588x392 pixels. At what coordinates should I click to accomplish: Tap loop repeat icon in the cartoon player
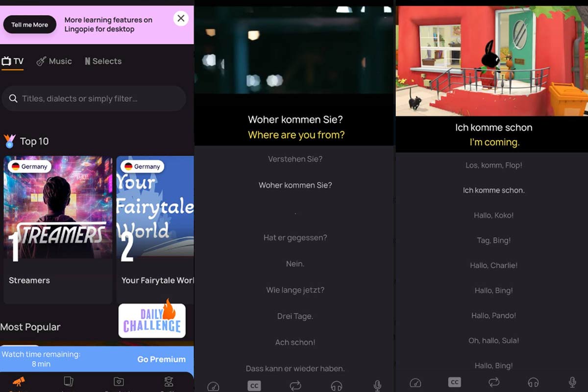coord(494,382)
